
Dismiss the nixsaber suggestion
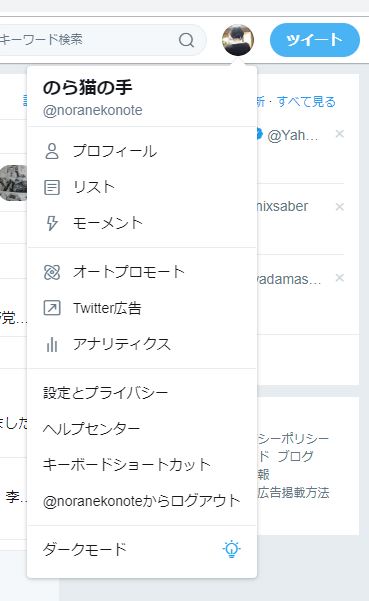[x=339, y=207]
